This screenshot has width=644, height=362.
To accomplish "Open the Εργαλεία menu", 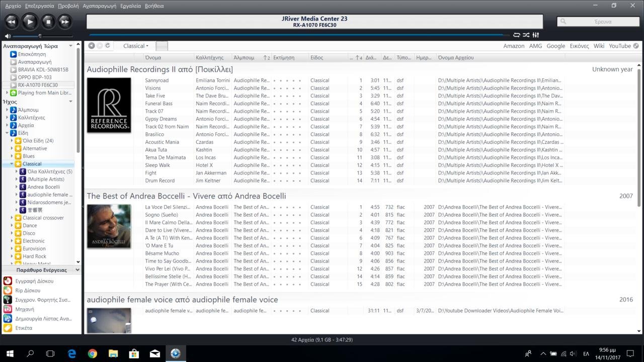I will (131, 6).
